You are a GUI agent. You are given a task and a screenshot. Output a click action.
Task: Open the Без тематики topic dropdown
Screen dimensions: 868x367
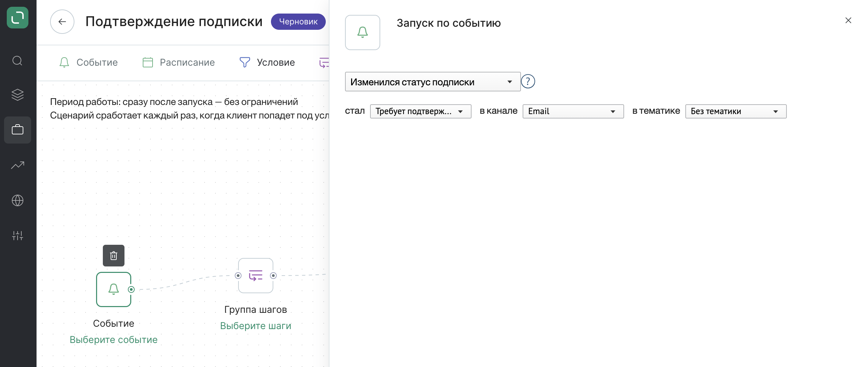pyautogui.click(x=736, y=111)
